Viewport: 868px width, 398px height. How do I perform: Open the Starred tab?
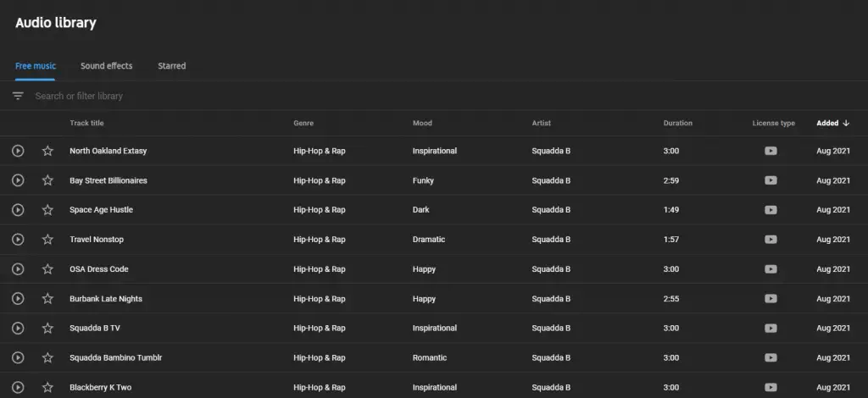pos(171,66)
